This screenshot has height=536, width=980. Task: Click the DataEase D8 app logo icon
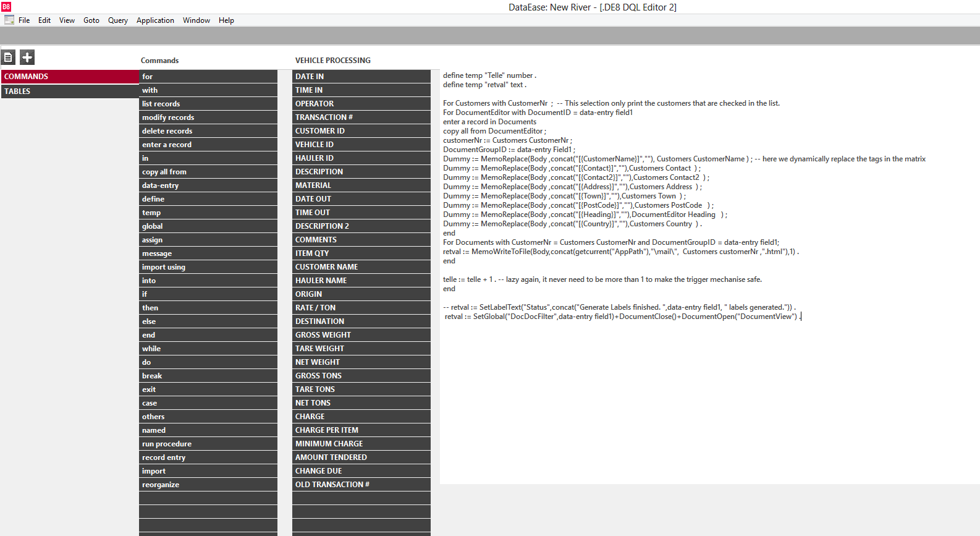(x=6, y=7)
